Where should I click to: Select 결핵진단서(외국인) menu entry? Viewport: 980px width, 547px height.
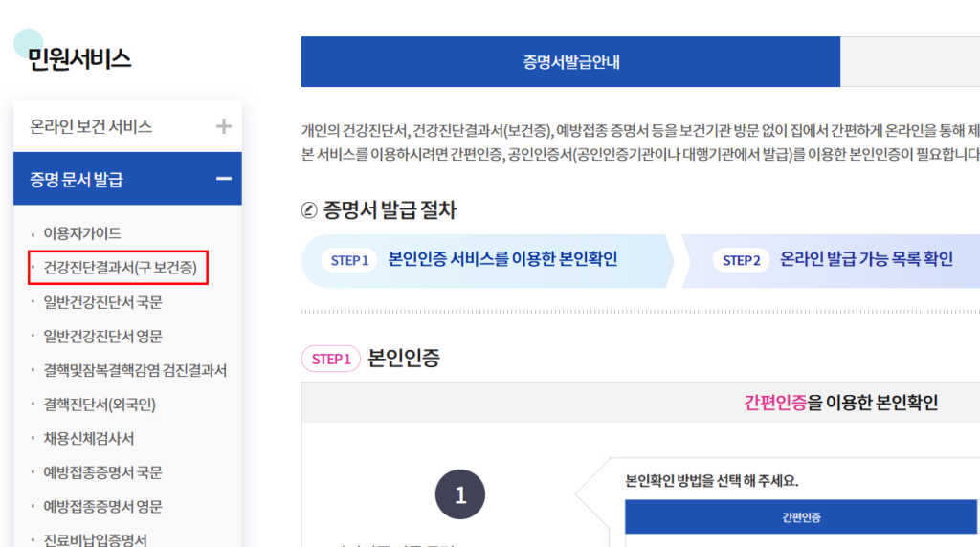pyautogui.click(x=100, y=405)
